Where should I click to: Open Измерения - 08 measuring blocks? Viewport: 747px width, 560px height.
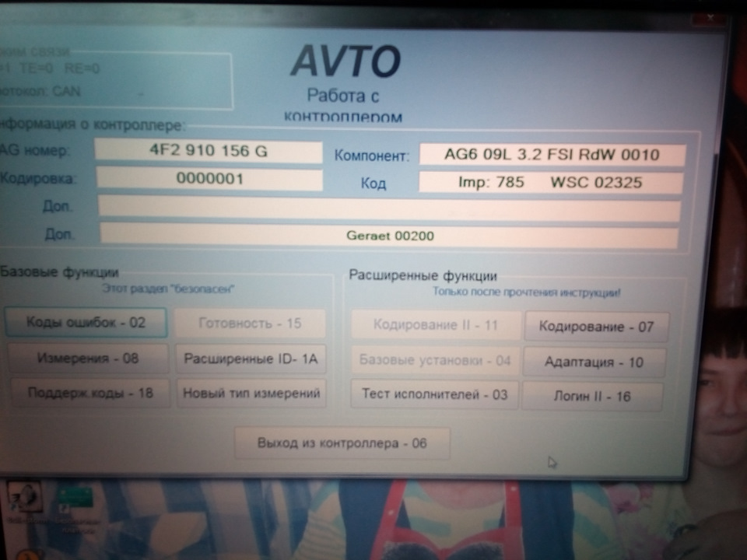click(x=89, y=359)
